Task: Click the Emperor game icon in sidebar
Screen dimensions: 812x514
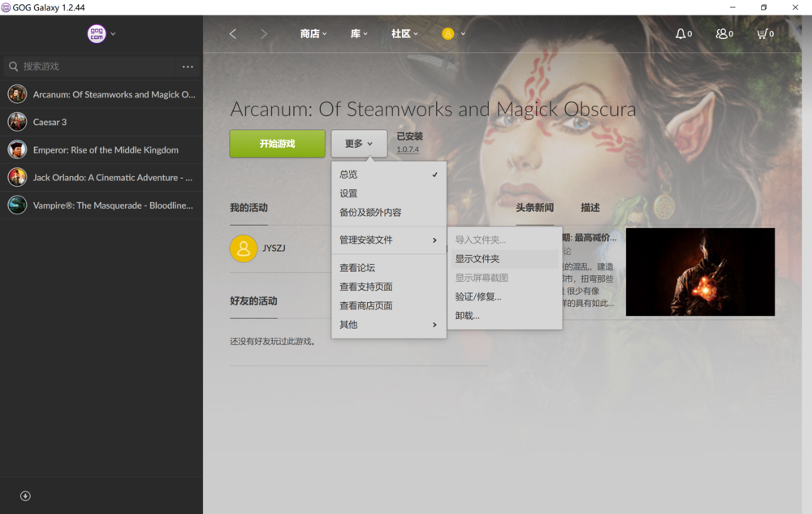Action: (x=17, y=149)
